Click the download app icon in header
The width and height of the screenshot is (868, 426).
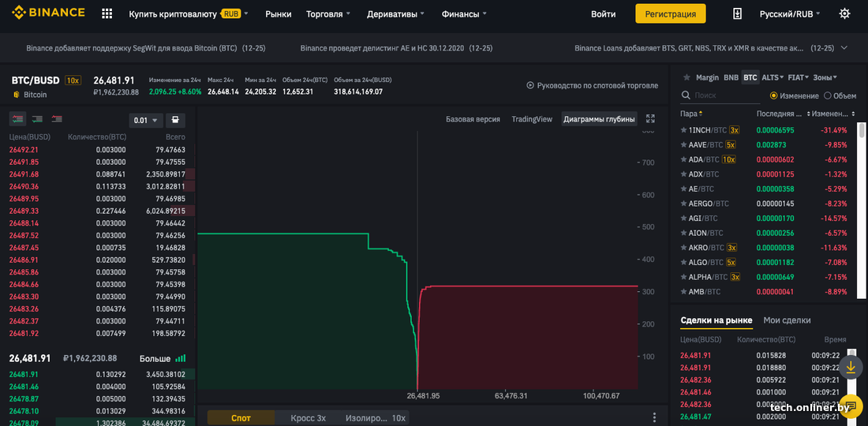pyautogui.click(x=737, y=14)
